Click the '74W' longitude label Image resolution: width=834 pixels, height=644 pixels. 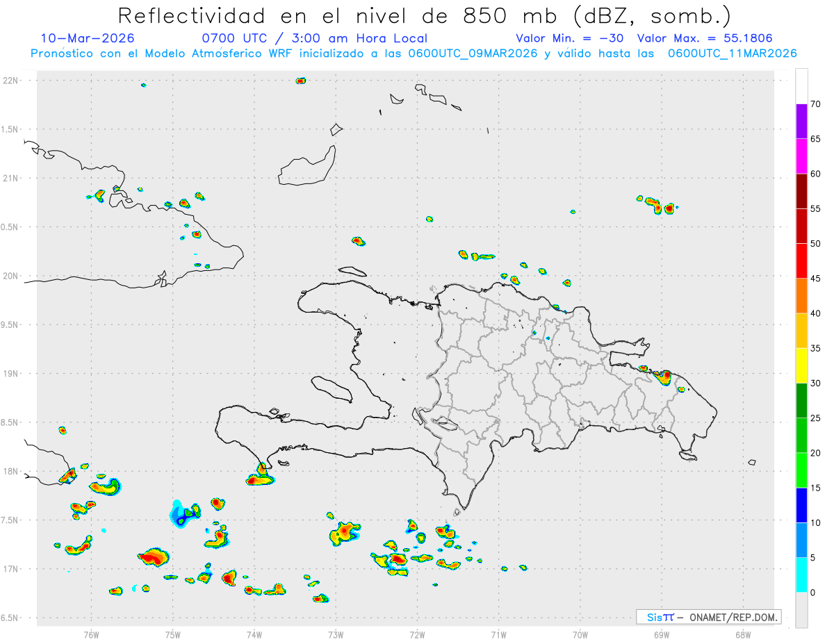pos(254,634)
